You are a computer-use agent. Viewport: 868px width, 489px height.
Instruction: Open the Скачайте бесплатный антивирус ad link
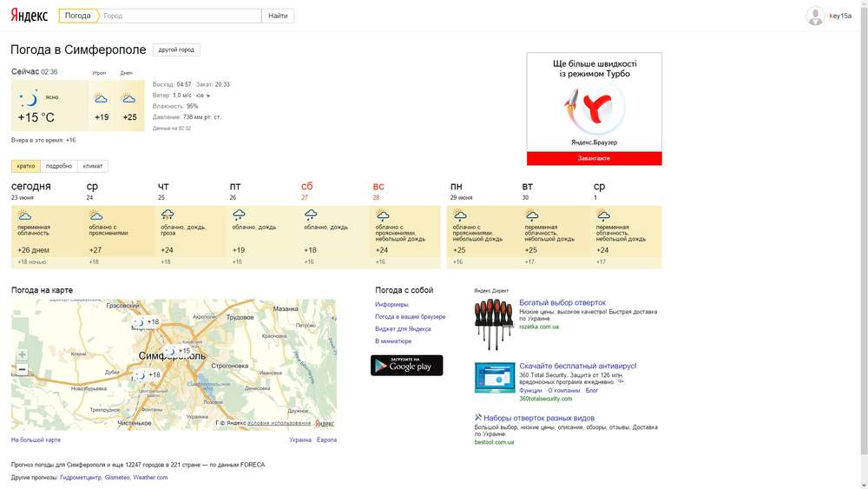[x=578, y=366]
